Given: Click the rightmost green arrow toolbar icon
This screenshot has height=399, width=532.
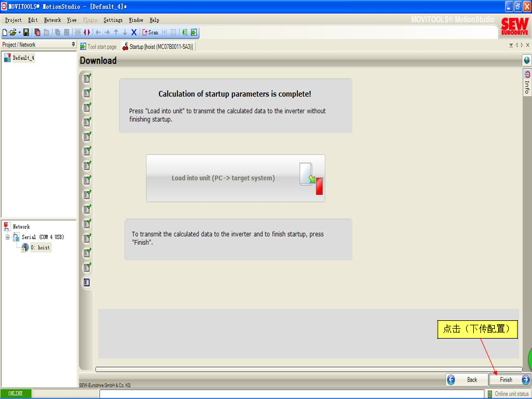Looking at the screenshot, I should tap(193, 33).
